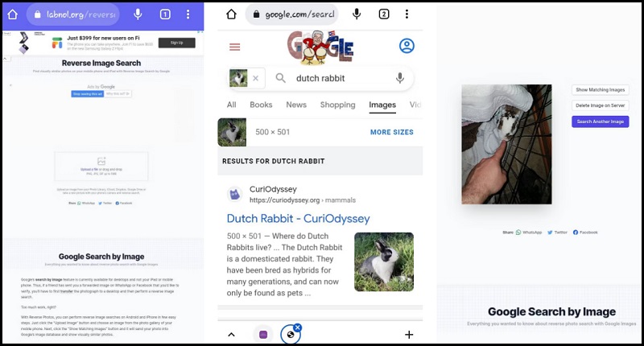Open Dutch Rabbit - CuriOdyssey result link
This screenshot has width=644, height=346.
298,219
